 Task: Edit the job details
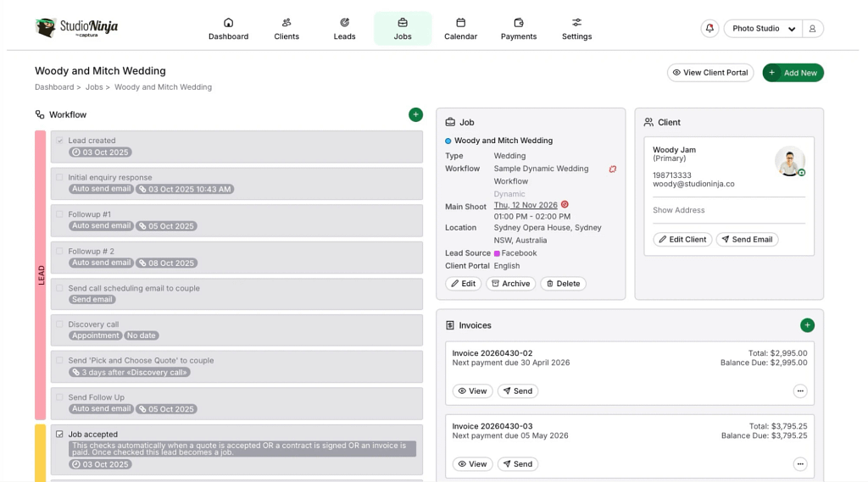464,283
